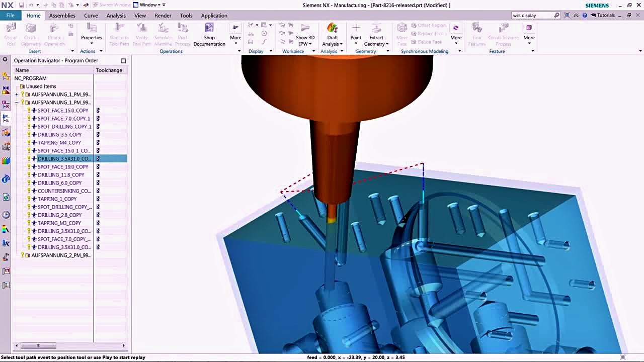
Task: Select TAPPING_M4_COPY operation
Action: point(59,143)
